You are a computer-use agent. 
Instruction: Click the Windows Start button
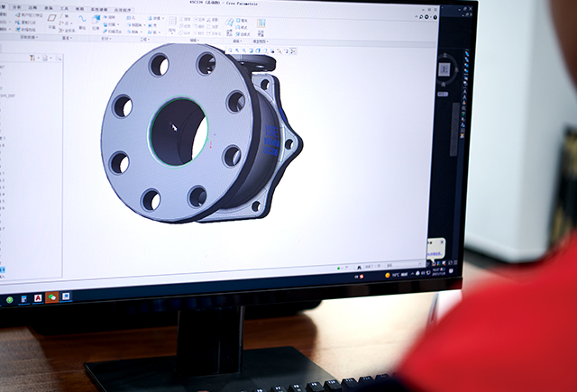pos(10,299)
